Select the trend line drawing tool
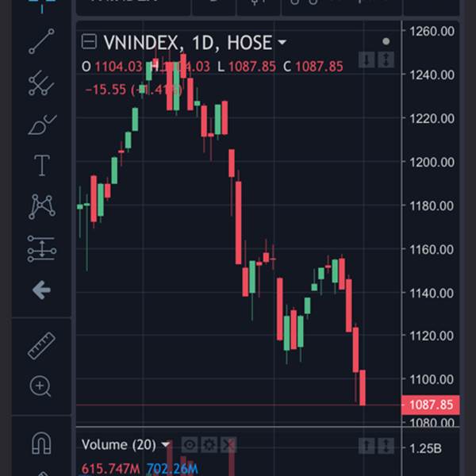The image size is (476, 476). point(41,41)
